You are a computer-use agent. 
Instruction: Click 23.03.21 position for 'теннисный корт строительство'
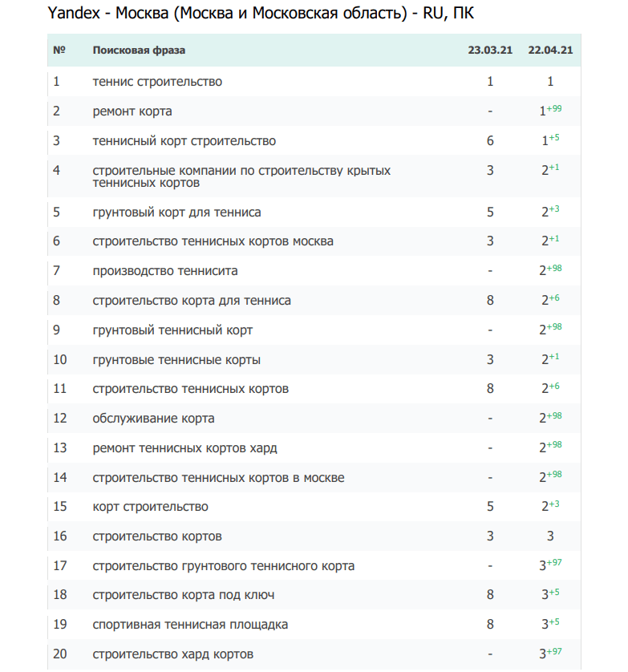(490, 141)
